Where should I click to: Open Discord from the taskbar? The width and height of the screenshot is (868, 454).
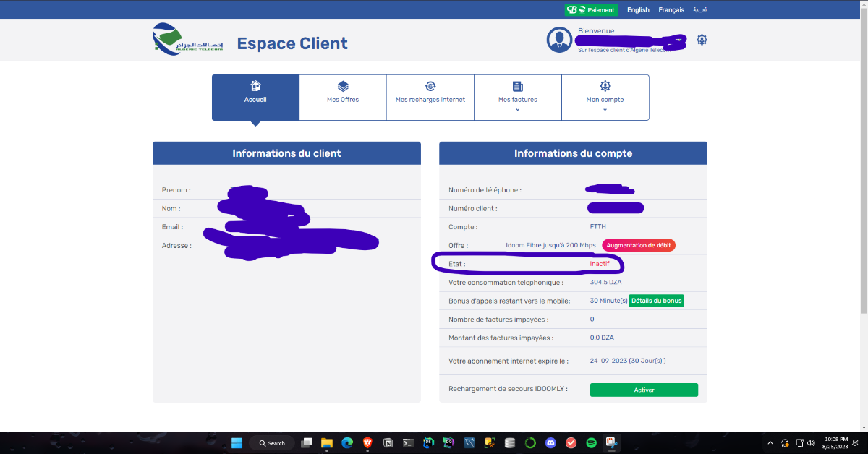(x=550, y=442)
